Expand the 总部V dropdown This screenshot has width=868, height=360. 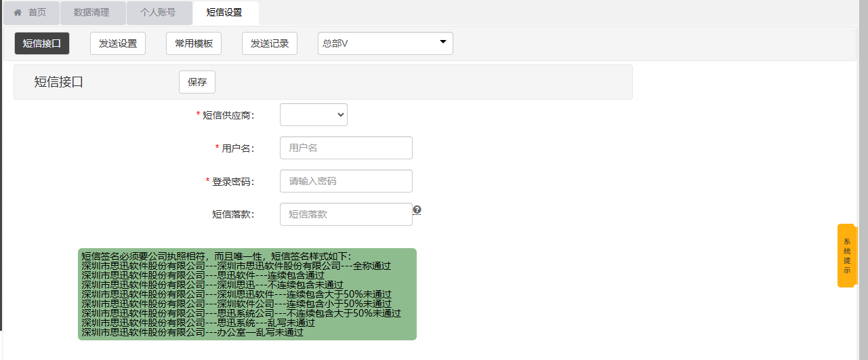pyautogui.click(x=385, y=43)
